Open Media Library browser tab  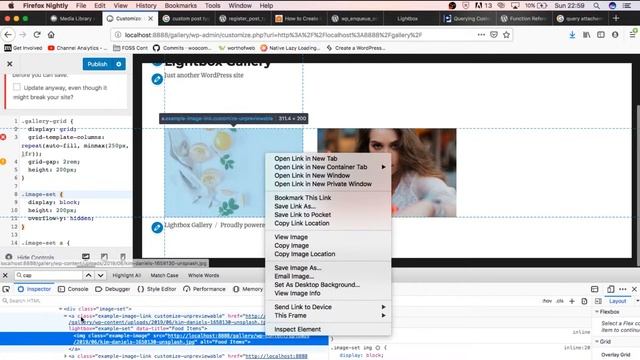pos(72,18)
